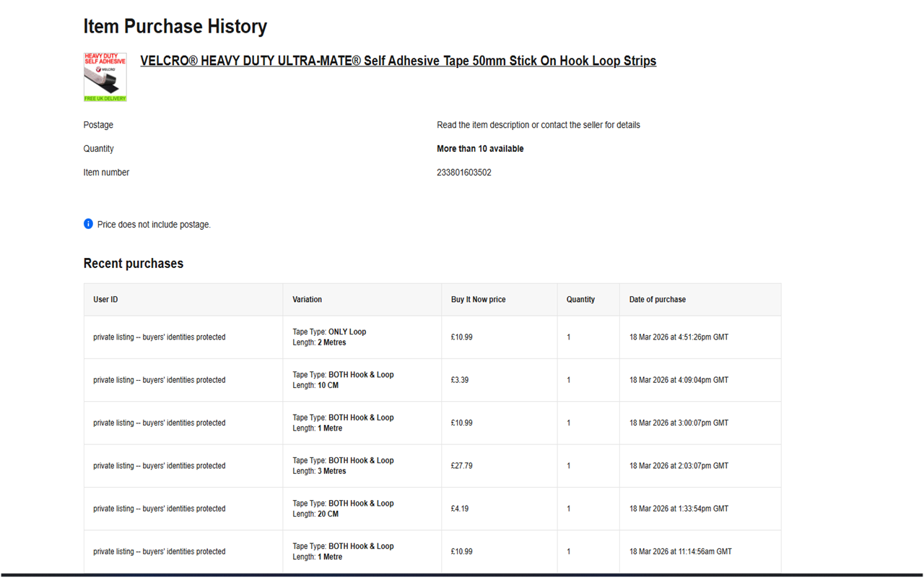Click the 'More than 10 available' text
This screenshot has width=924, height=578.
(480, 149)
